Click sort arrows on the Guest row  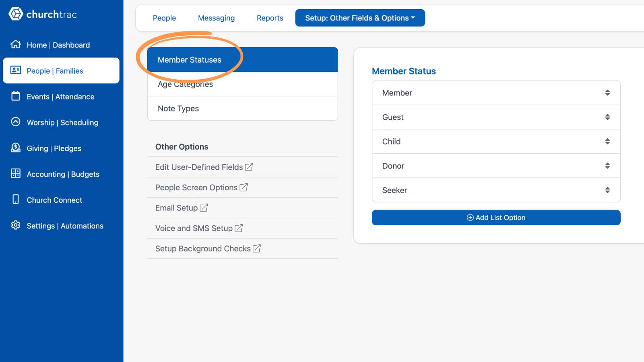point(607,117)
